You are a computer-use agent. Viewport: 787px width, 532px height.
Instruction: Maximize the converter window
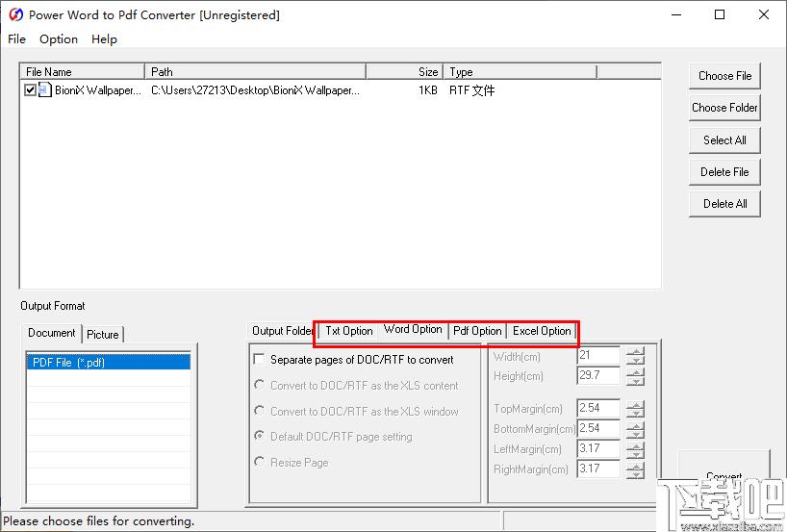(720, 14)
